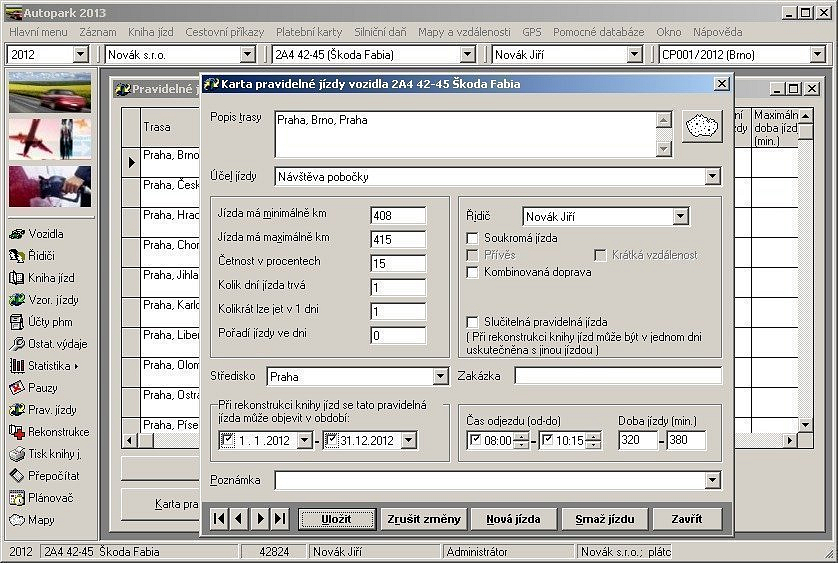Open Účty phm in the sidebar
The width and height of the screenshot is (838, 563).
click(50, 321)
